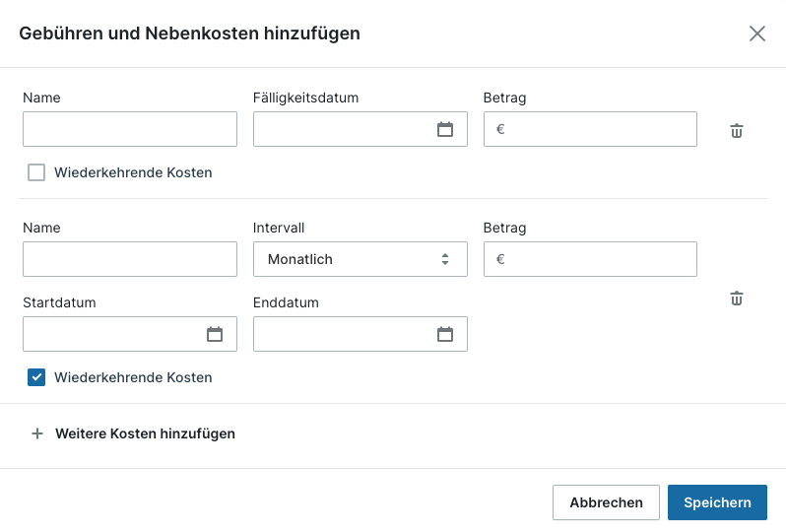This screenshot has height=532, width=786.
Task: Click the blue Speichern button
Action: pos(717,502)
